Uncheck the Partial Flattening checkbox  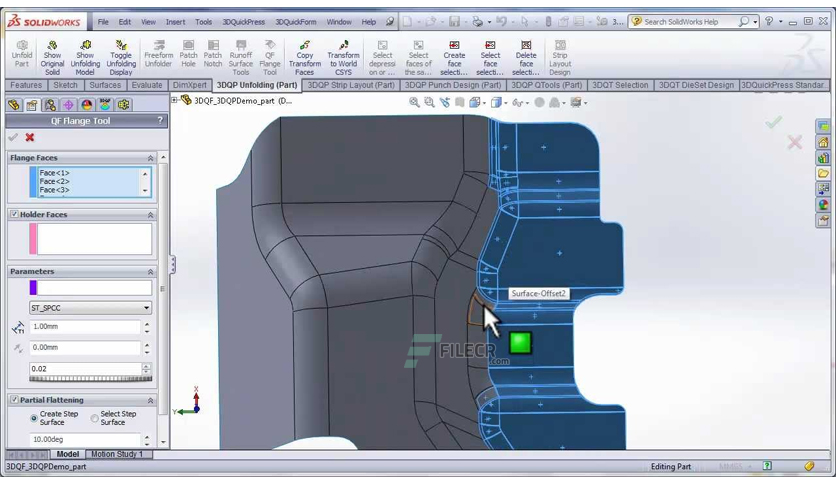[x=14, y=399]
